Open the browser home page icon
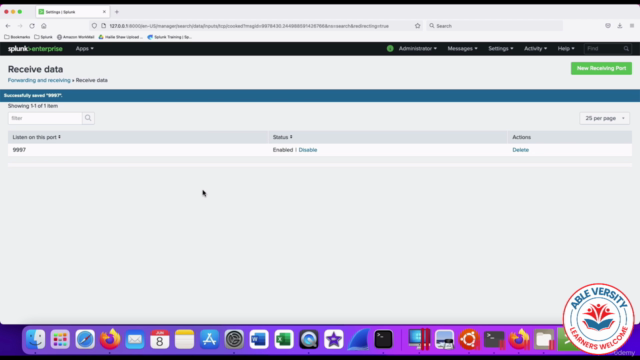 click(x=44, y=26)
